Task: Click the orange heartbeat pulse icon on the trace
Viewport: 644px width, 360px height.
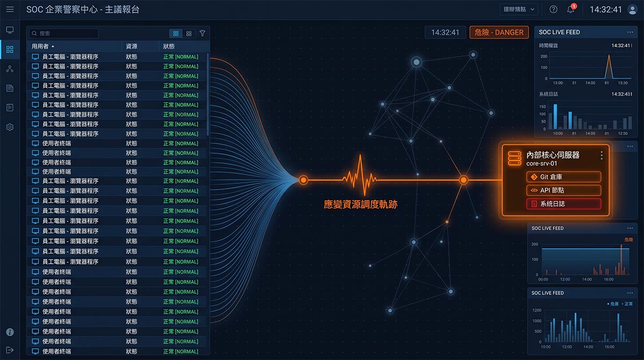Action: (360, 175)
